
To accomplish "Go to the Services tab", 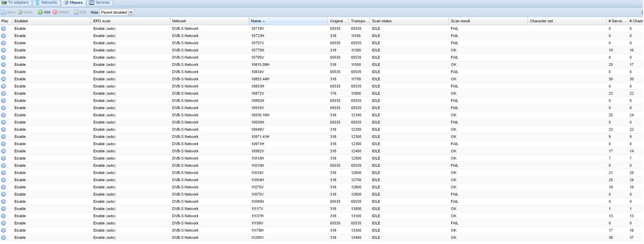I will pyautogui.click(x=99, y=2).
